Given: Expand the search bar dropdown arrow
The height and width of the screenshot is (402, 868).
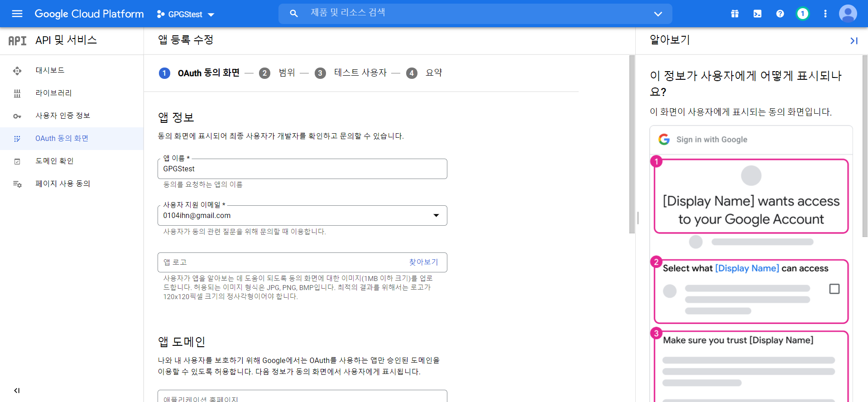Looking at the screenshot, I should pos(658,14).
